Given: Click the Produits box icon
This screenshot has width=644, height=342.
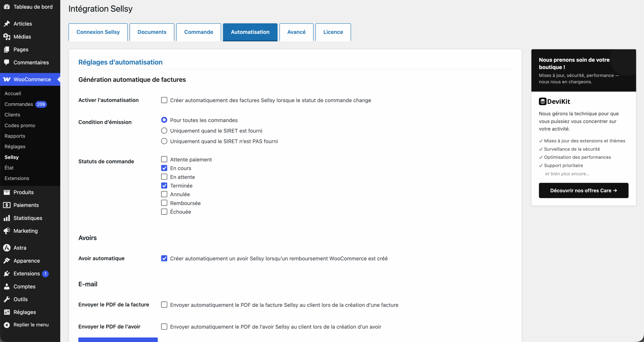Looking at the screenshot, I should (x=7, y=192).
